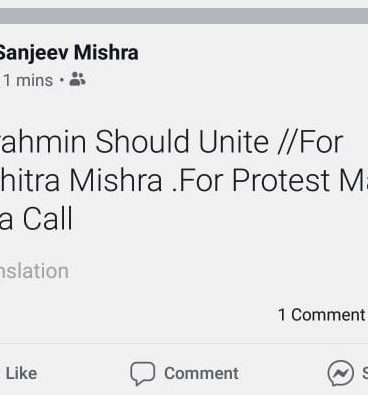This screenshot has height=395, width=368.
Task: Click Mishra in the post's second line
Action: point(116,180)
